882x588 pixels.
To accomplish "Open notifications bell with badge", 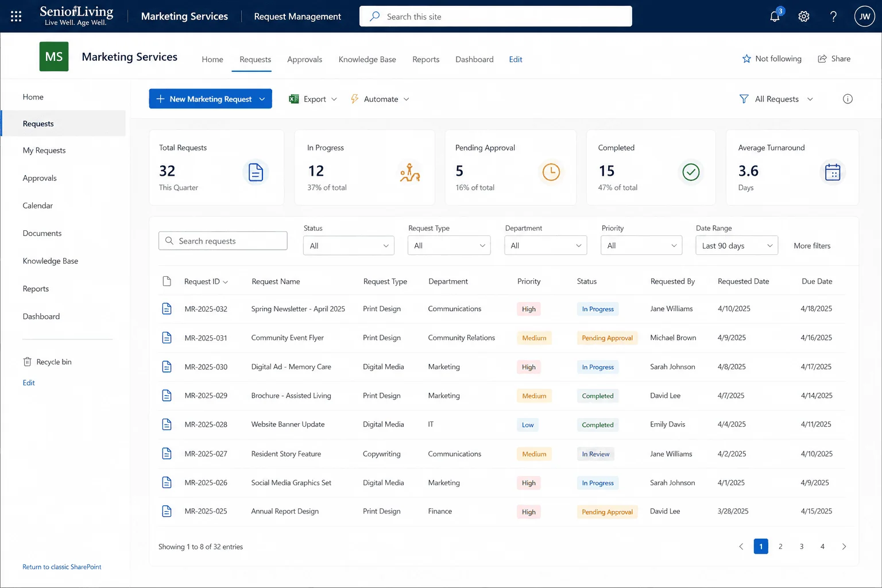I will [776, 16].
